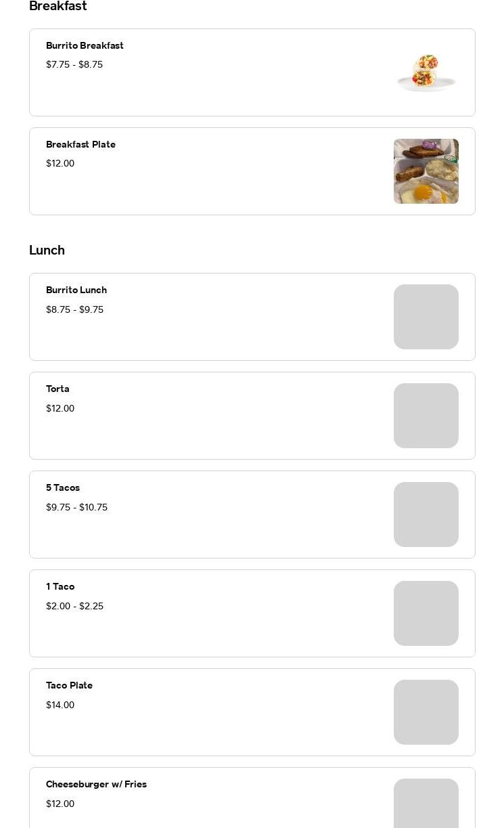
Task: Open the Cheeseburger w/ Fries title
Action: [x=96, y=785]
